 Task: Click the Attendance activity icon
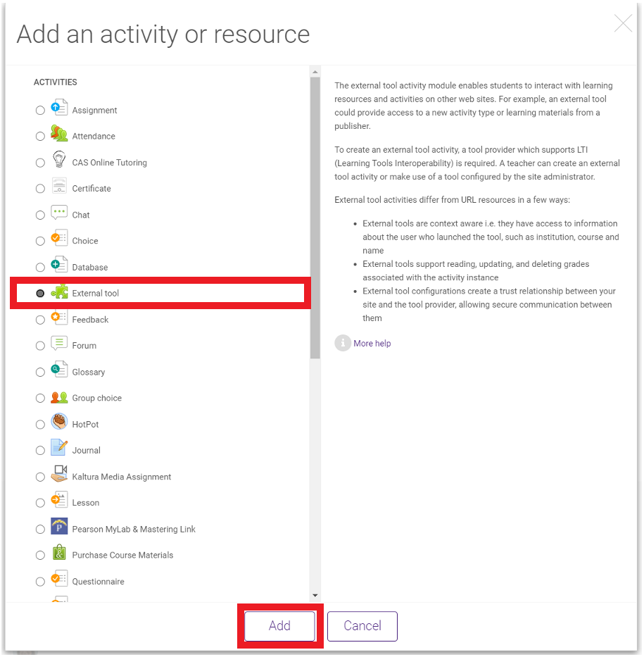point(59,134)
